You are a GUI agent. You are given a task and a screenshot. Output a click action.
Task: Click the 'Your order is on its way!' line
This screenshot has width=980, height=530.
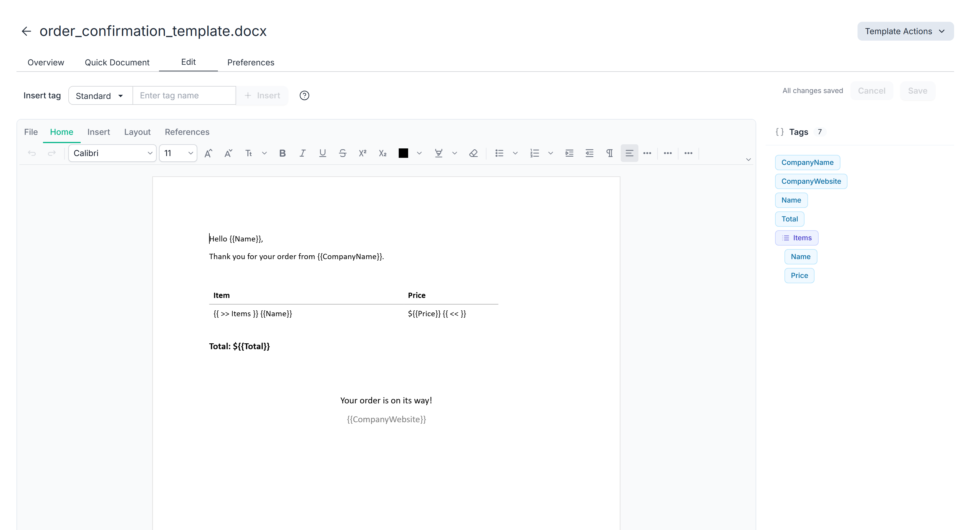click(386, 400)
